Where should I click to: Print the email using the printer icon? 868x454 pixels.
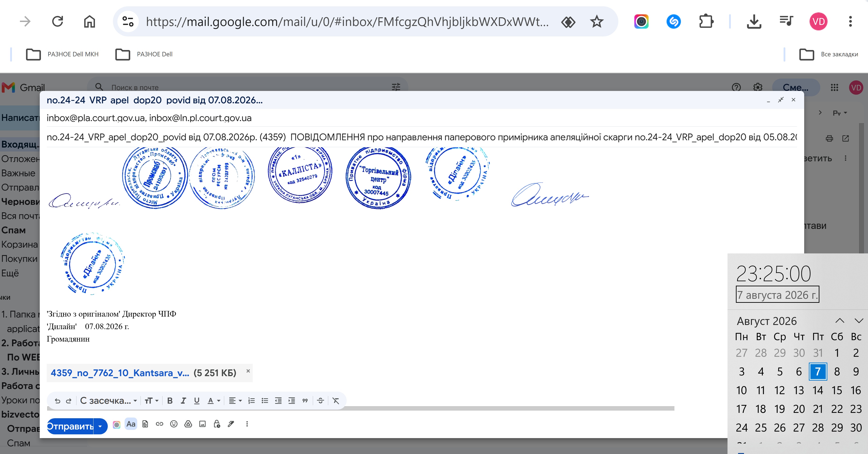click(830, 139)
